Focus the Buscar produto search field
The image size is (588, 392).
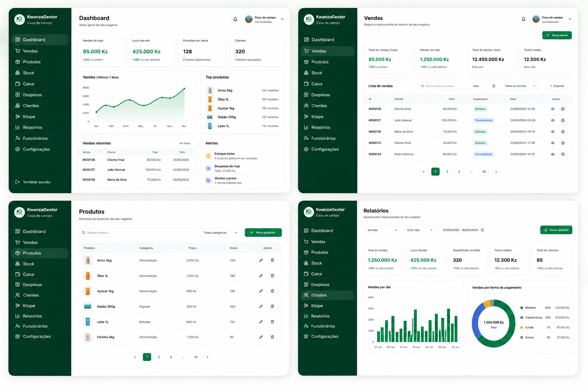click(137, 233)
